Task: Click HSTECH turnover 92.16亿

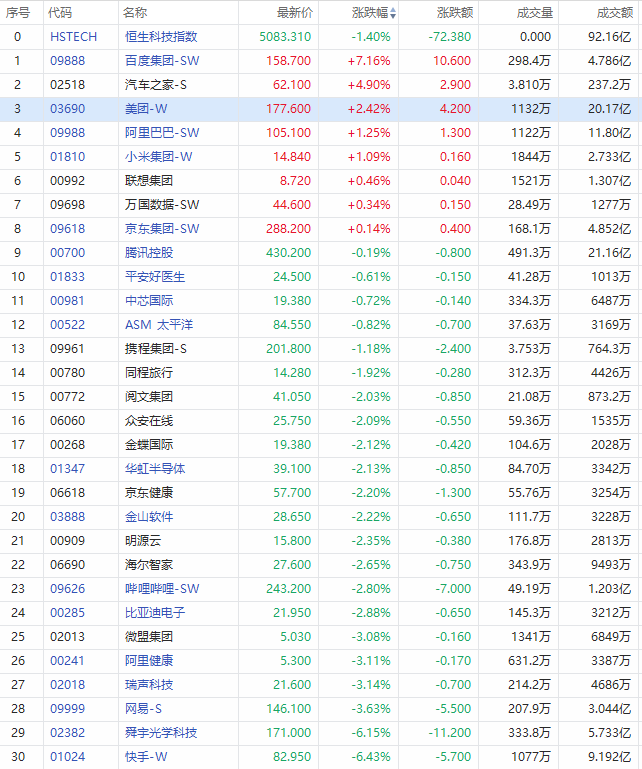Action: (x=610, y=37)
